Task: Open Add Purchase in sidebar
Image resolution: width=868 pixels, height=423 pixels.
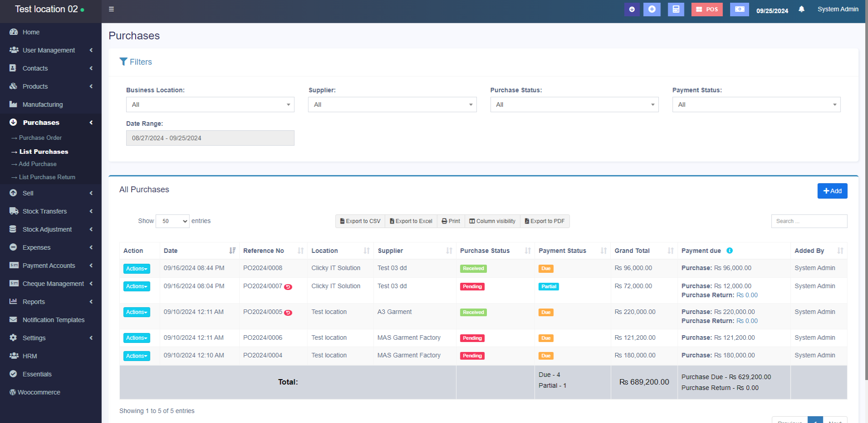Action: point(38,164)
